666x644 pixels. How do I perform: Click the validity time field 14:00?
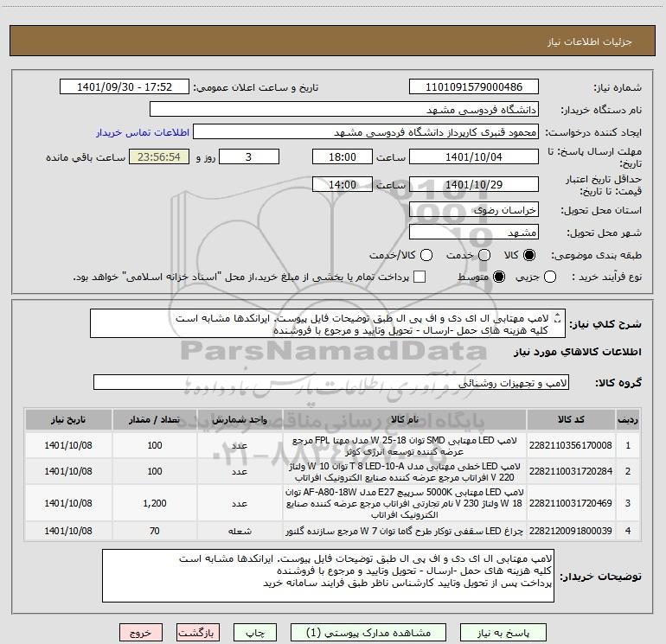point(343,184)
